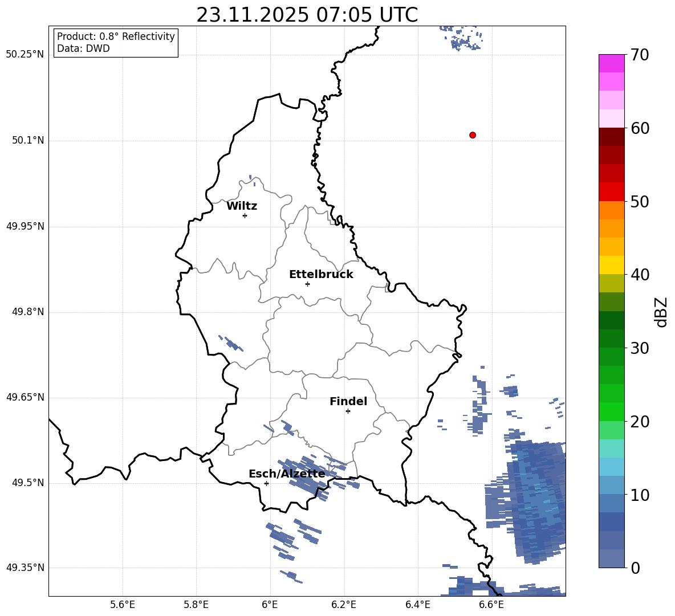
Task: Click the Data: DWD text
Action: coord(83,48)
